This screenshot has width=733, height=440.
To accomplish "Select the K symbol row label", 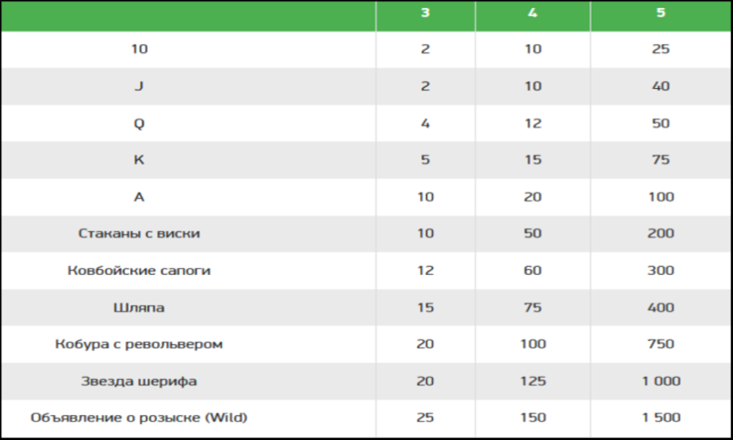I will click(x=139, y=160).
